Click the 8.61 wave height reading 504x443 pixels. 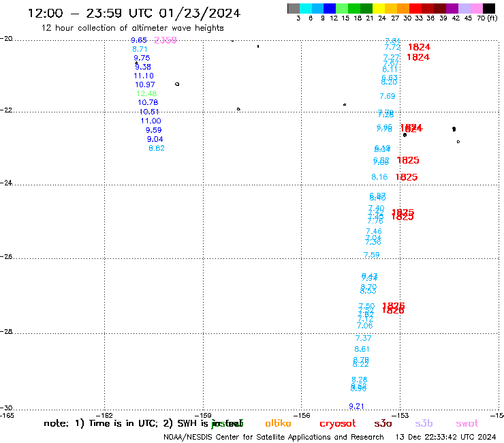(362, 349)
